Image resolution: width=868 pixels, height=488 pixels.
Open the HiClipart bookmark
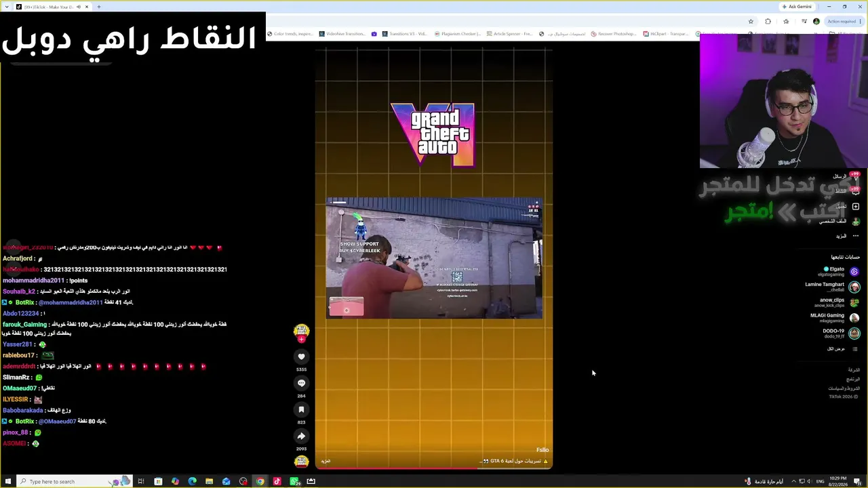[665, 34]
